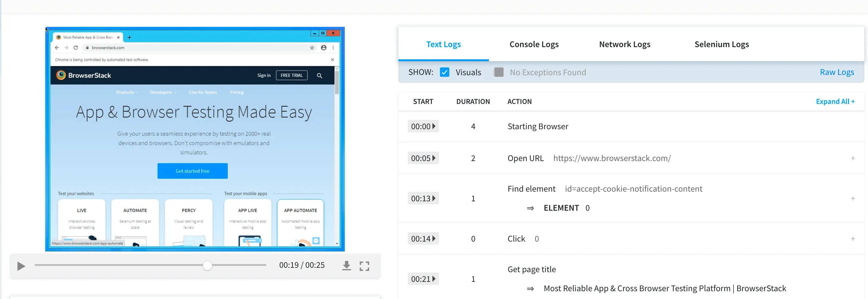Uncheck the Visuals checkbox
This screenshot has width=868, height=299.
tap(444, 72)
